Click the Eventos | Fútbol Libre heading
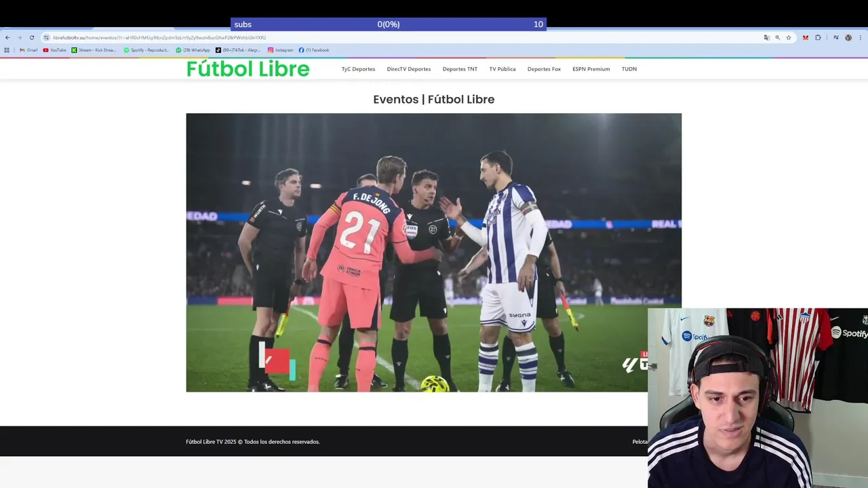Viewport: 868px width, 488px height. [434, 99]
